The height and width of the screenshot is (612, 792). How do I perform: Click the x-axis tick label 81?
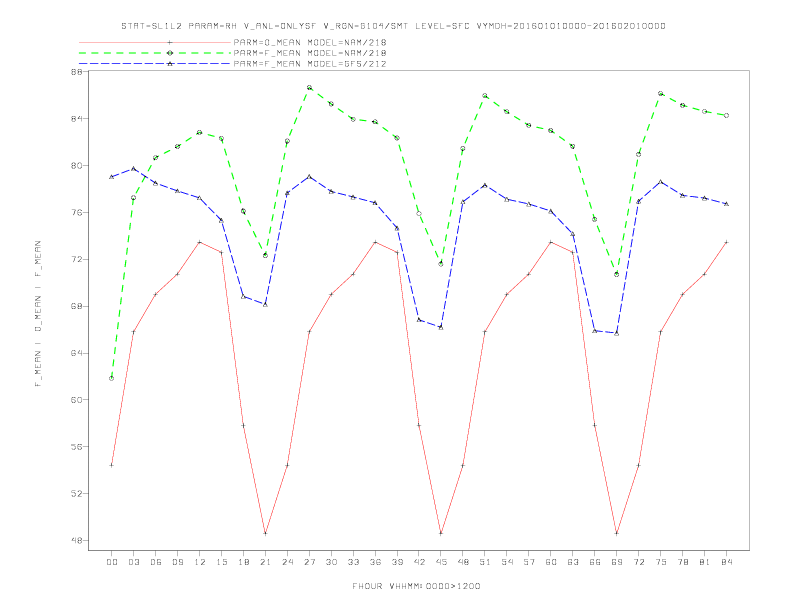(x=705, y=562)
